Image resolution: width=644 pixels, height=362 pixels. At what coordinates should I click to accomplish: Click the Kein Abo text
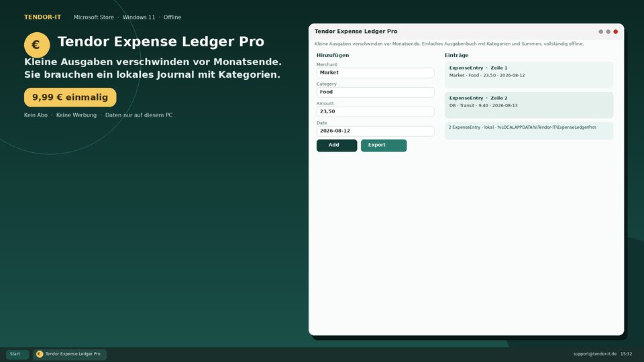pyautogui.click(x=36, y=115)
